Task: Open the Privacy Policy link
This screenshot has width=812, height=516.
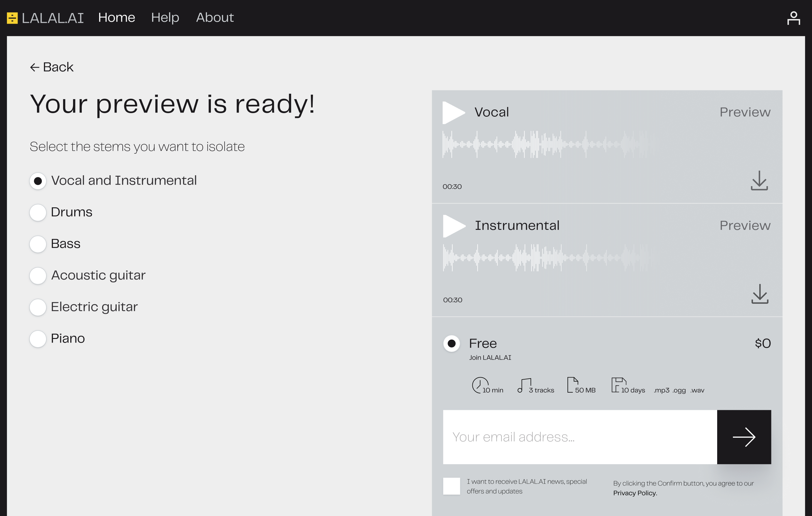Action: [635, 493]
